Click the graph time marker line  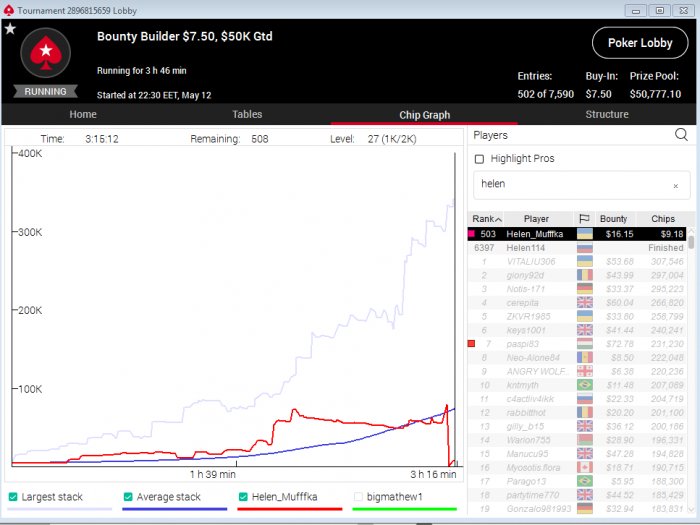point(455,310)
